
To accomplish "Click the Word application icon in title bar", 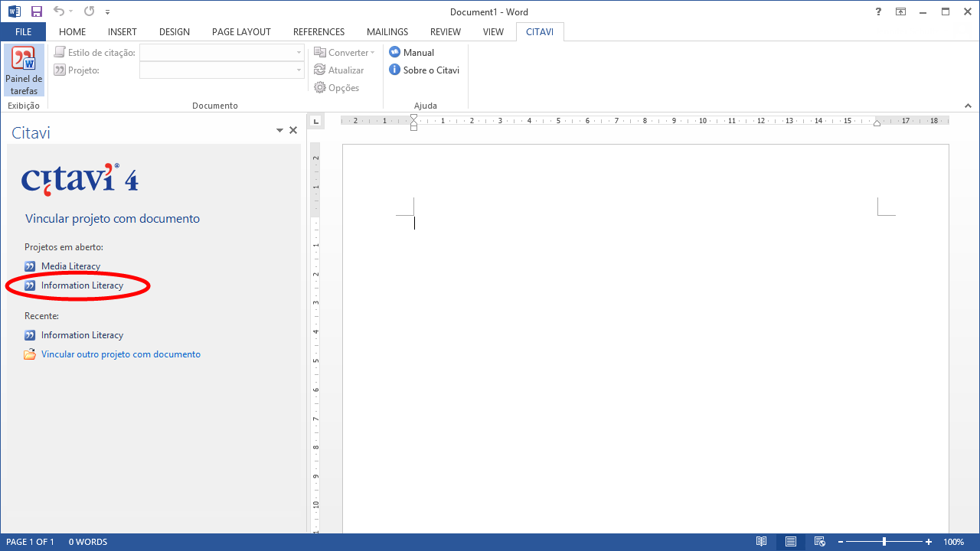I will coord(14,11).
